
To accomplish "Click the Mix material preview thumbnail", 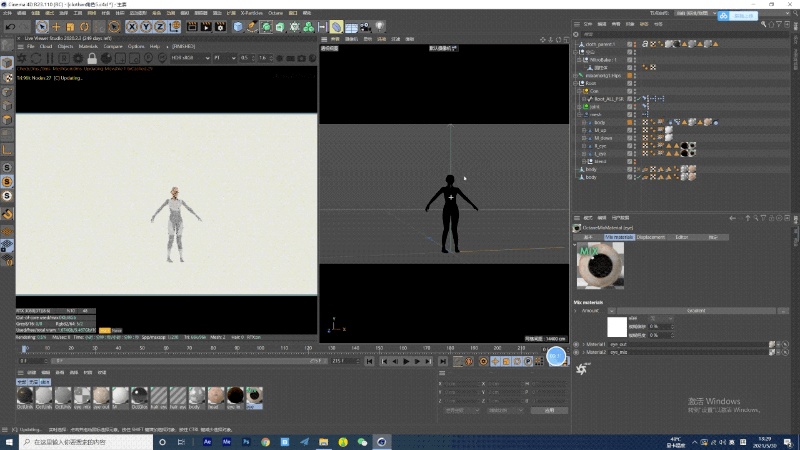I will 600,266.
